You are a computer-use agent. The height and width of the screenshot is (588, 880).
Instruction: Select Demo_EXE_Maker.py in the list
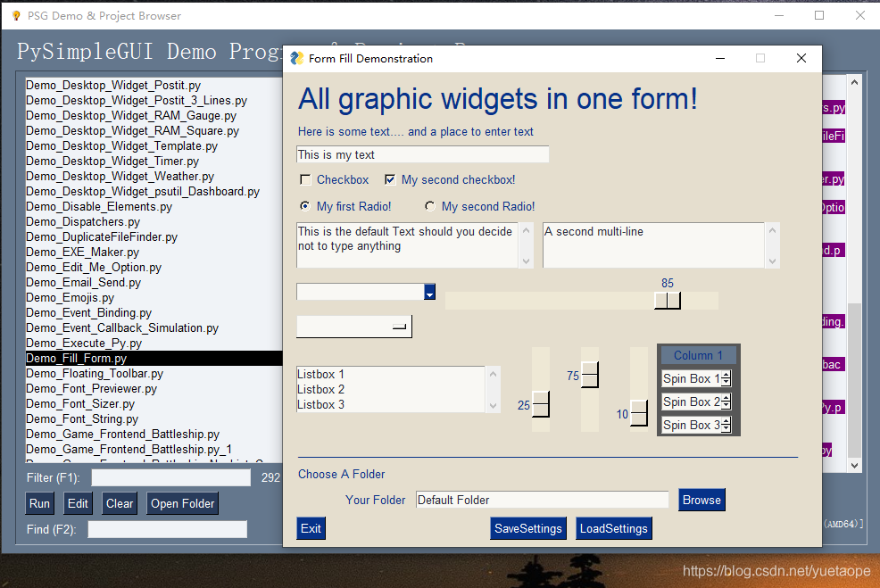[x=154, y=252]
